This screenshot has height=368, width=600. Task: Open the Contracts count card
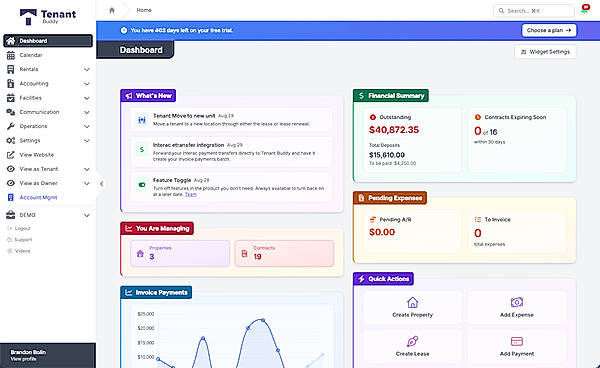(x=284, y=253)
